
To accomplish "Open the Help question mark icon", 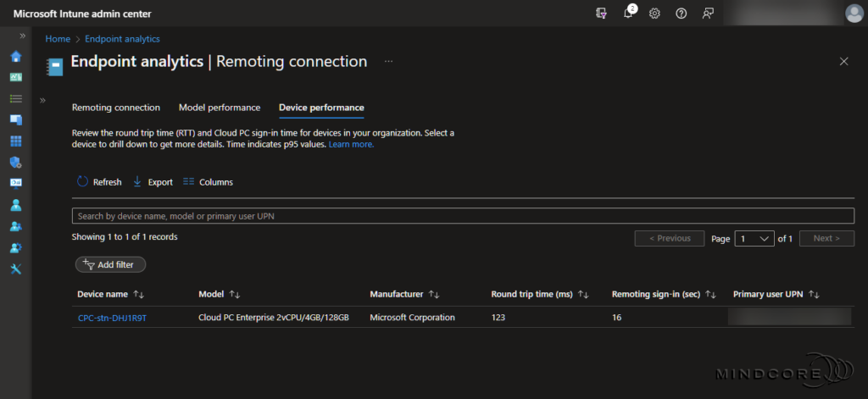I will [x=682, y=14].
